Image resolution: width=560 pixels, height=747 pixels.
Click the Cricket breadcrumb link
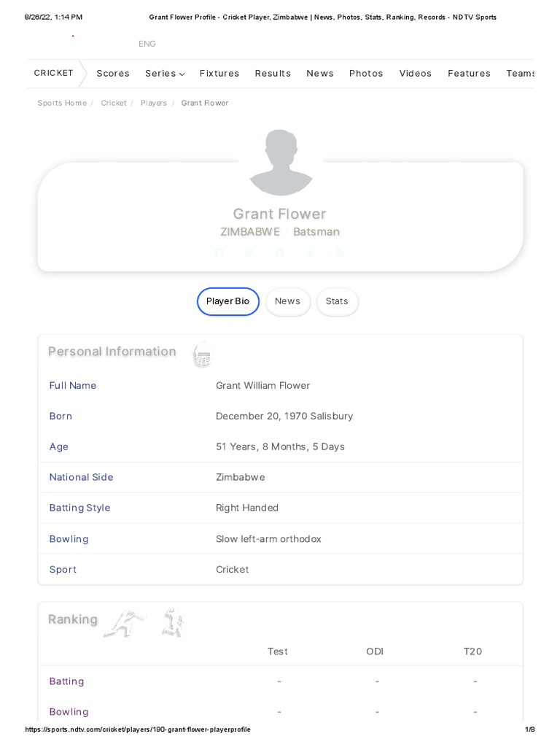click(x=114, y=104)
